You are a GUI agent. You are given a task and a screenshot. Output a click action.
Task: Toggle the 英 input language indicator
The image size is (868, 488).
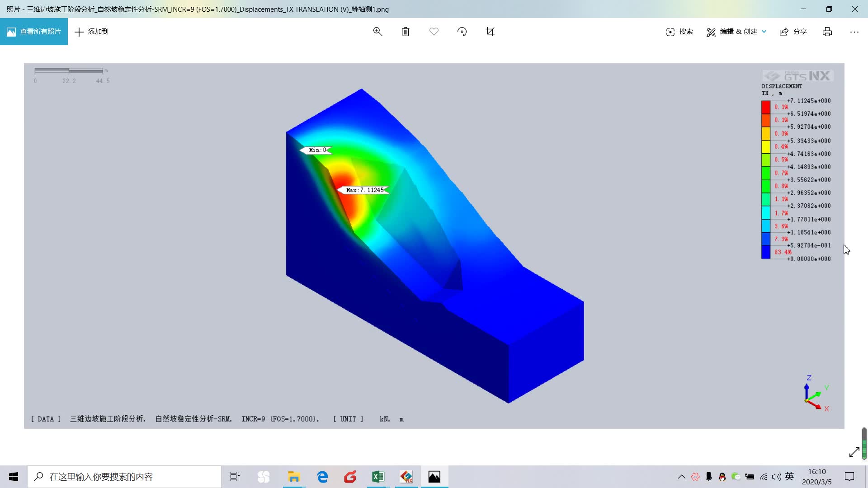[x=789, y=476]
